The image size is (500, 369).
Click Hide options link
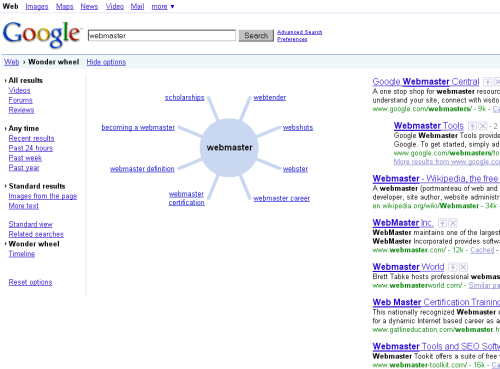[106, 62]
